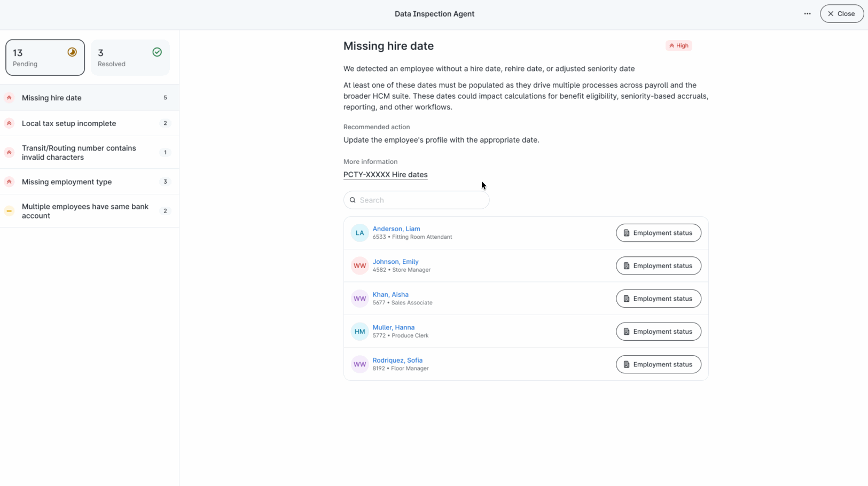Open the three-dot more options menu
Viewport: 868px width, 486px height.
(807, 14)
